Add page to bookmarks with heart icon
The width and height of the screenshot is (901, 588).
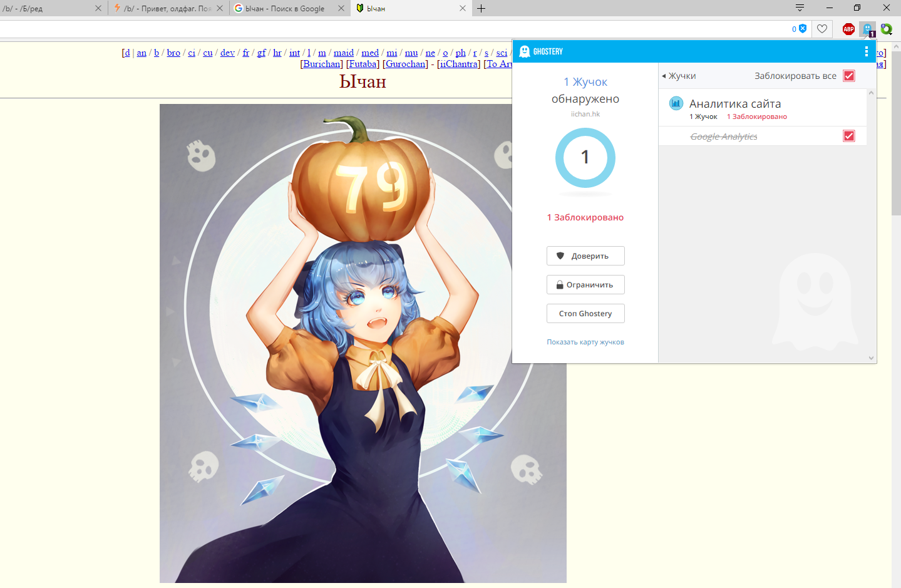pyautogui.click(x=822, y=29)
